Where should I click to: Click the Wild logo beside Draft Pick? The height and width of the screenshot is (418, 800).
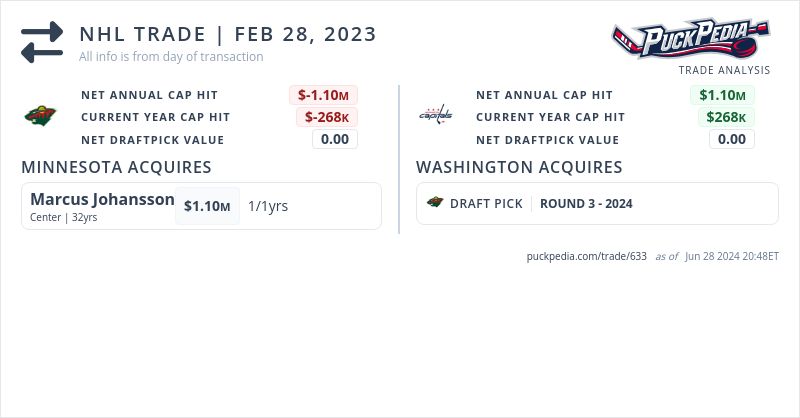(434, 203)
